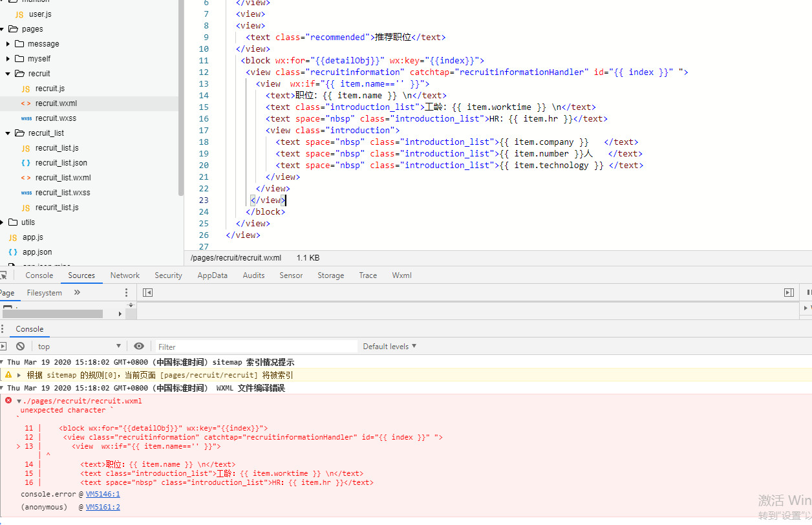Open recurit_list.js via its JS icon
812x525 pixels.
(x=26, y=208)
